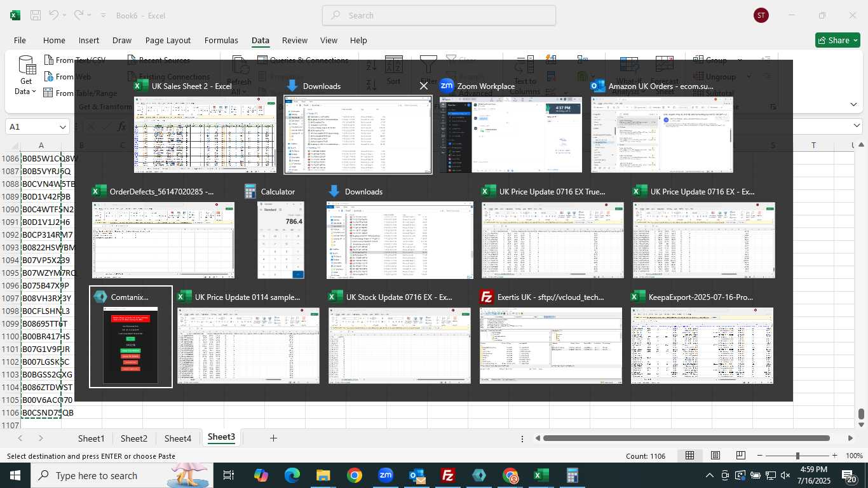Click the Windows Start button

coord(15,475)
